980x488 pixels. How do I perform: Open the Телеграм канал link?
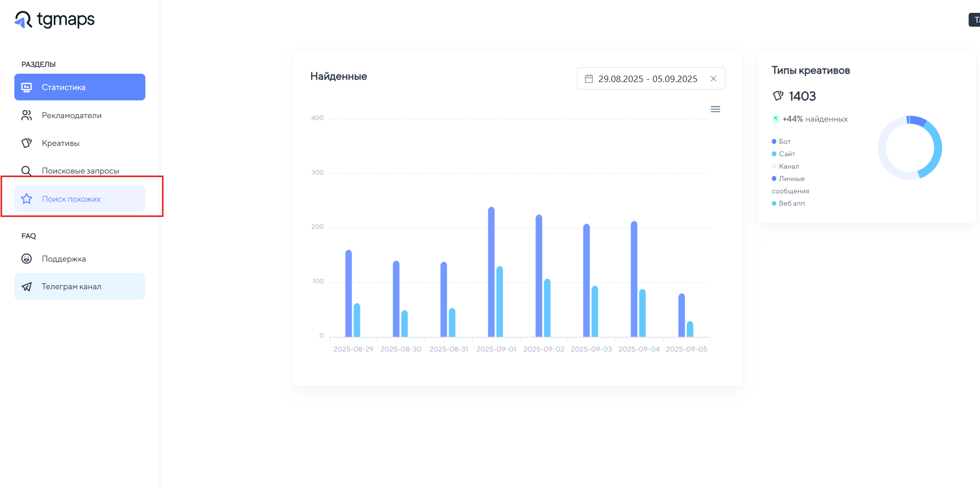(x=72, y=287)
